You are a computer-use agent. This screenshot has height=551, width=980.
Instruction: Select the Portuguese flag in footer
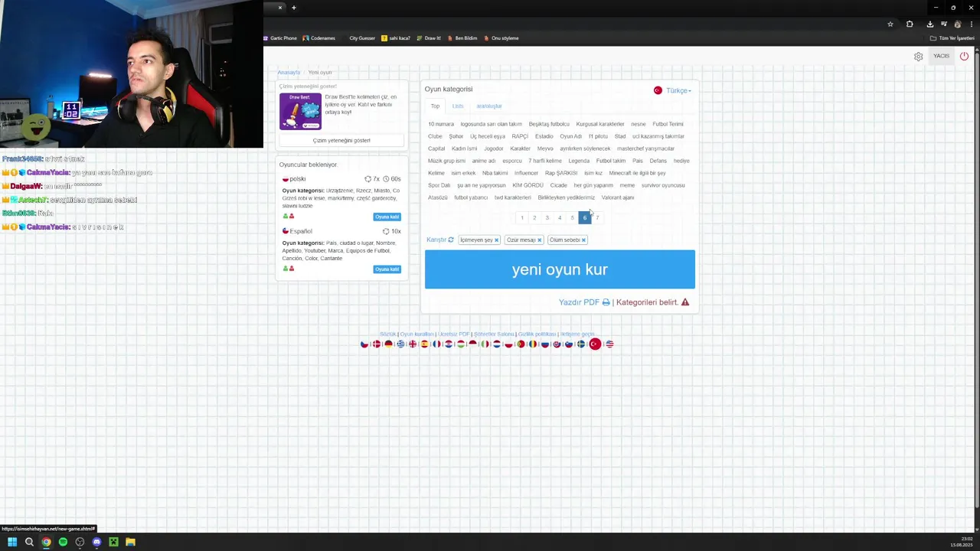tap(521, 344)
